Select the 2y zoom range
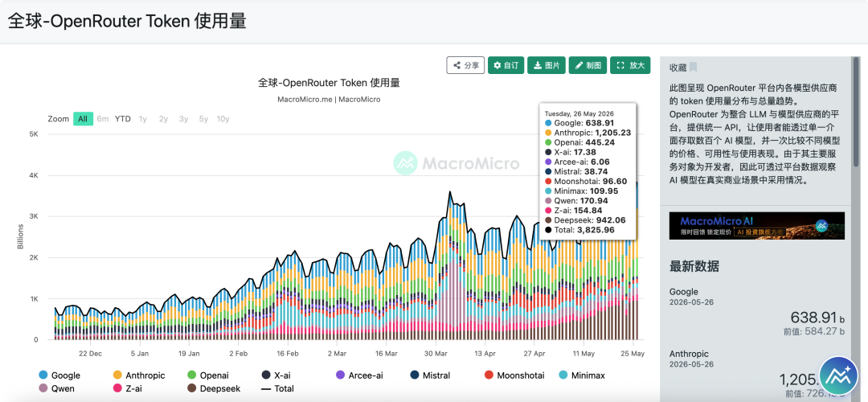The image size is (868, 402). [x=163, y=118]
